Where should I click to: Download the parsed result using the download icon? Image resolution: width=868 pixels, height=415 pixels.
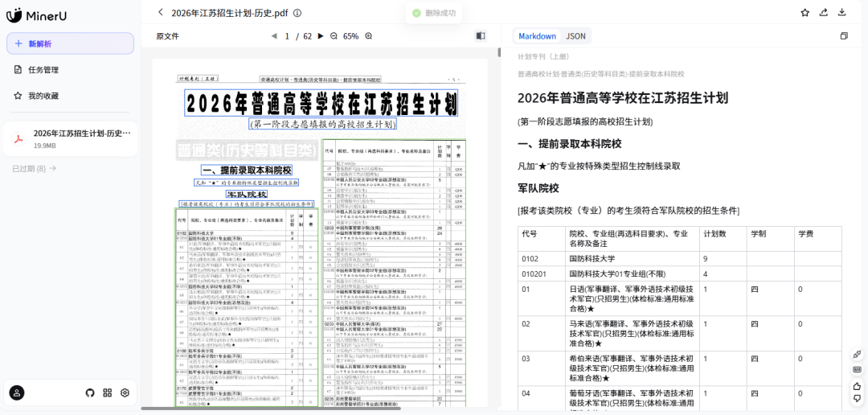[842, 12]
